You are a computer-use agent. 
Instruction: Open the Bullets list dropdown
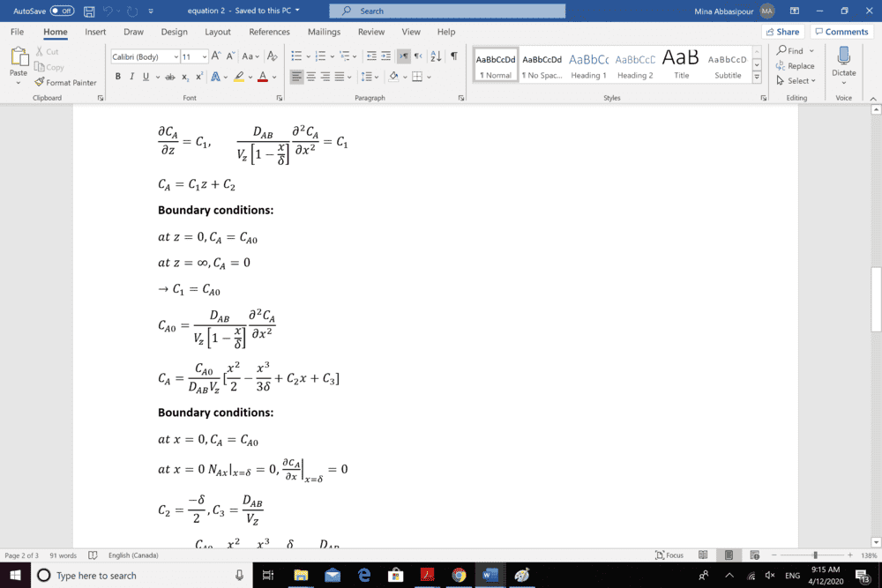[308, 56]
